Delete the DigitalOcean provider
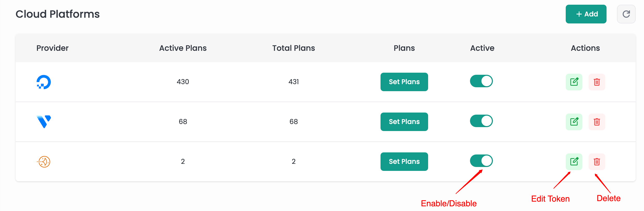This screenshot has height=211, width=644. (x=597, y=82)
